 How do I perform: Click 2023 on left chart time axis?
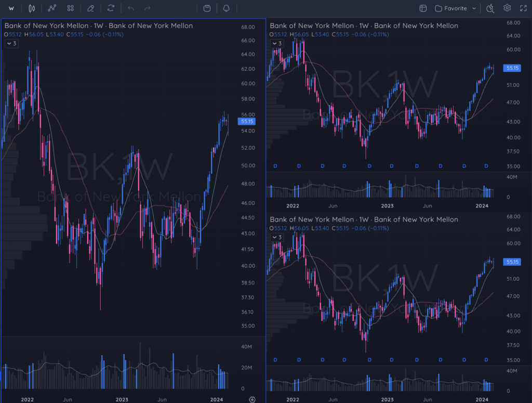pos(122,399)
